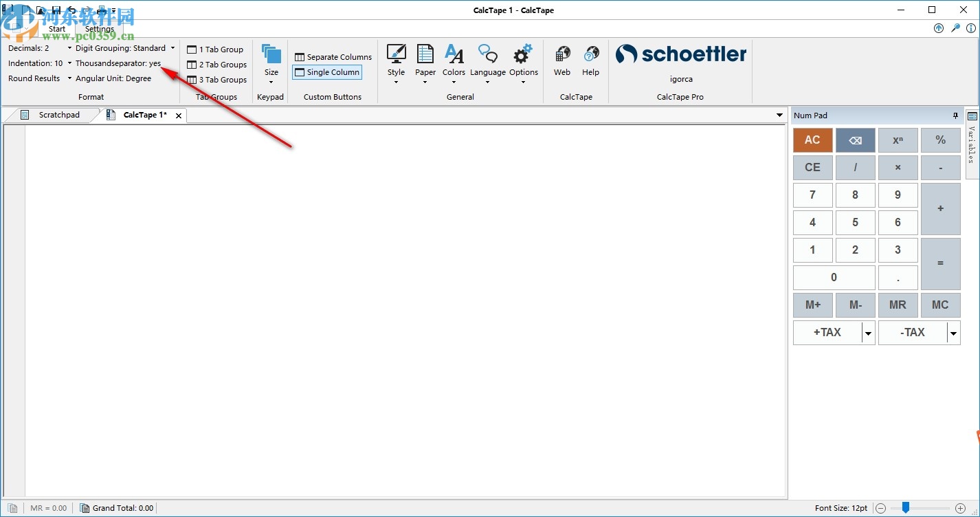Image resolution: width=980 pixels, height=517 pixels.
Task: Click the divide key on Num Pad
Action: (855, 168)
